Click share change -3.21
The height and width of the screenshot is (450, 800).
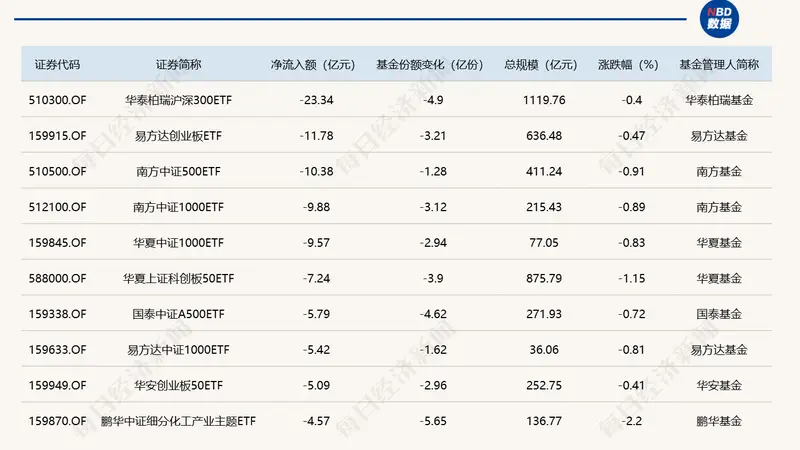tap(433, 136)
